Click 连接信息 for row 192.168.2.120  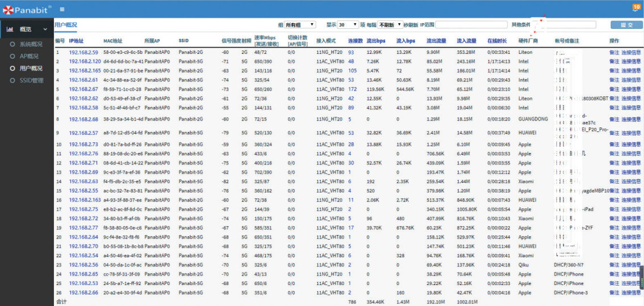click(x=631, y=61)
